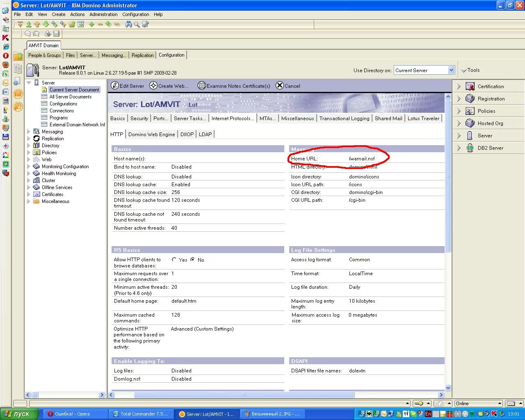Switch to the Domino Web Engine tab
Screen dimensions: 525x420
(x=151, y=135)
